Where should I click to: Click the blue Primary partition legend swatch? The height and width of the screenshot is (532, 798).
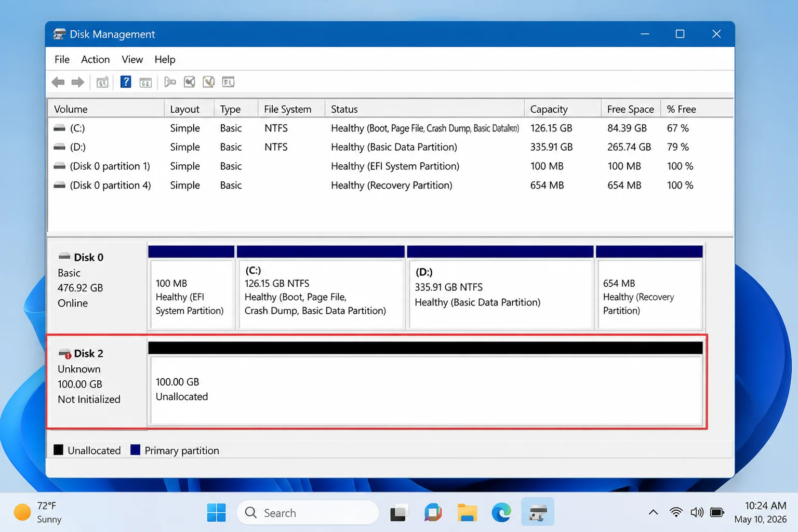[135, 450]
